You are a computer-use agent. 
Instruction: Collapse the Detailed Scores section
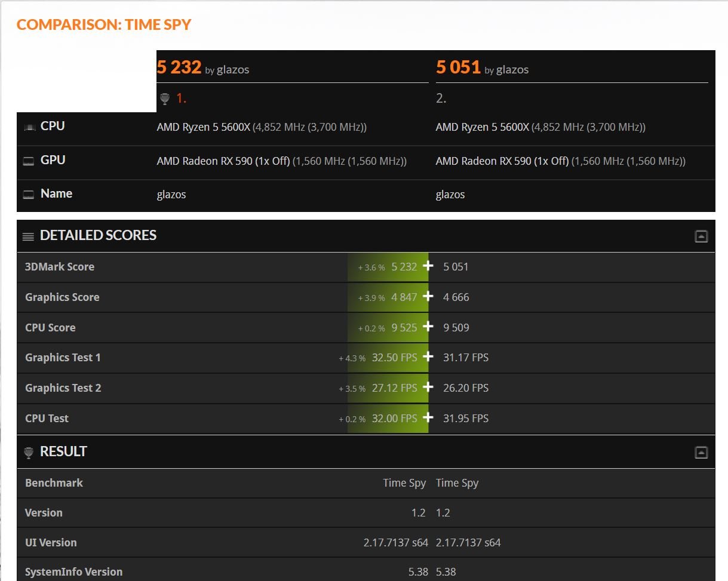pyautogui.click(x=701, y=236)
